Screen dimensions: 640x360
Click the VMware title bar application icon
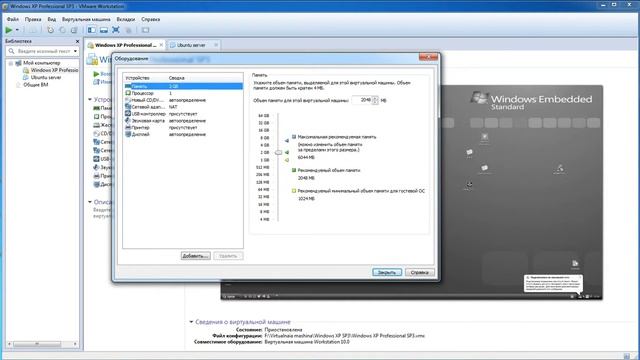pos(5,6)
